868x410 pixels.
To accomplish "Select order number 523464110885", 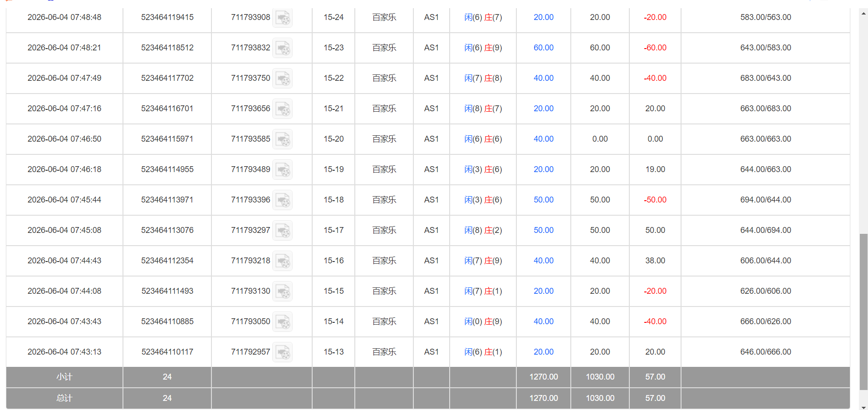I will 167,321.
